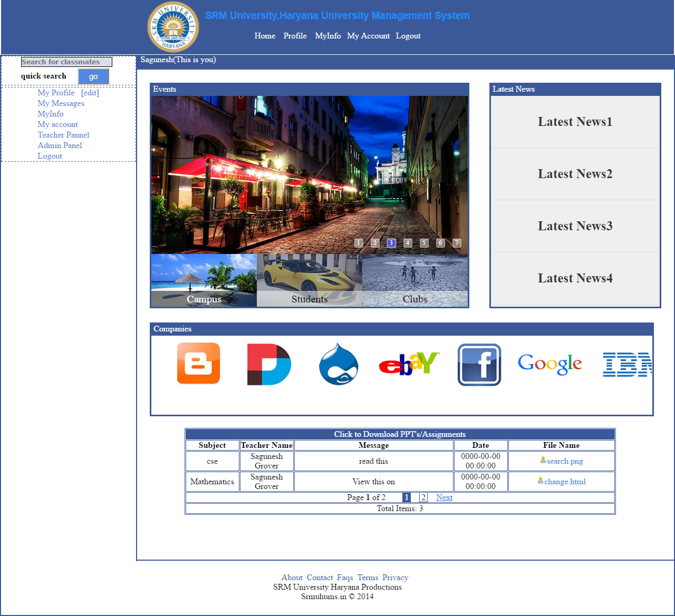Open the Faqs footer link
Image resolution: width=675 pixels, height=616 pixels.
345,578
